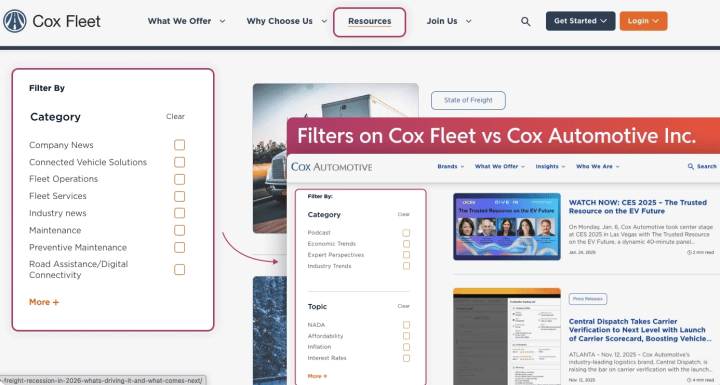Check the Preventive Maintenance checkbox
720x385 pixels.
coord(180,247)
